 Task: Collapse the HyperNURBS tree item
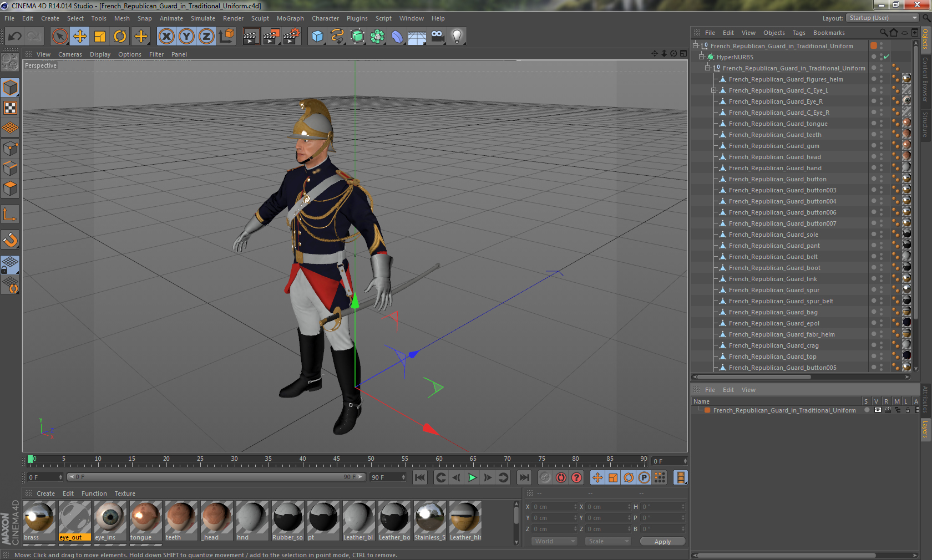pyautogui.click(x=701, y=57)
